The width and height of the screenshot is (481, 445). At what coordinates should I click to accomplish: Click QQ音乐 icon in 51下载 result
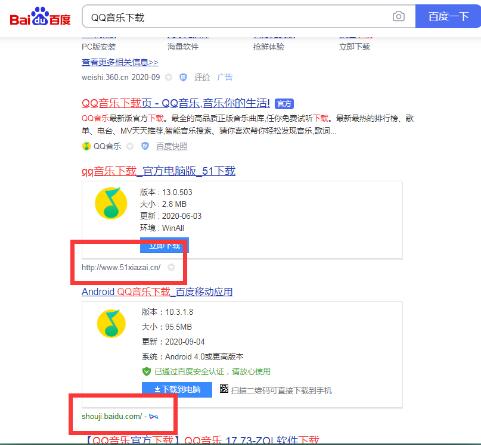tap(111, 203)
